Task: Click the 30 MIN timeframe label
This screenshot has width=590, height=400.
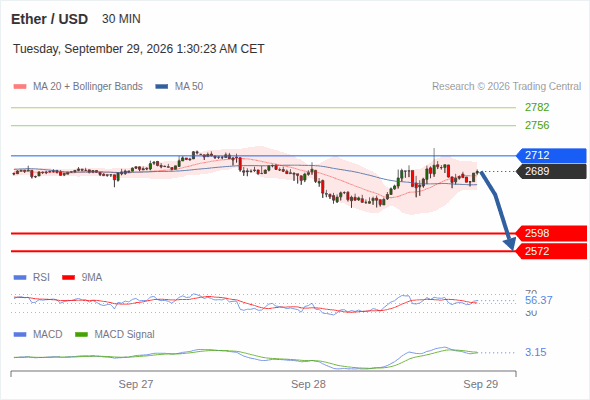Action: coord(121,19)
